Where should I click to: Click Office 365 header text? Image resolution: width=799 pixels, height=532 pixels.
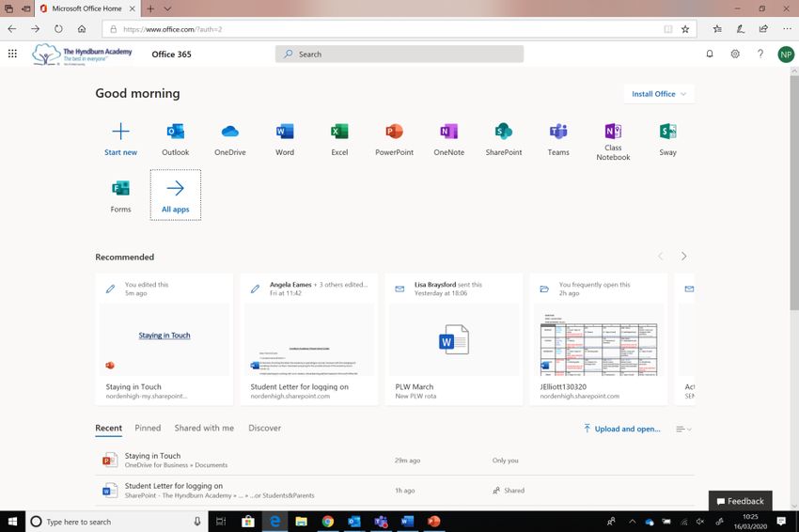click(171, 54)
